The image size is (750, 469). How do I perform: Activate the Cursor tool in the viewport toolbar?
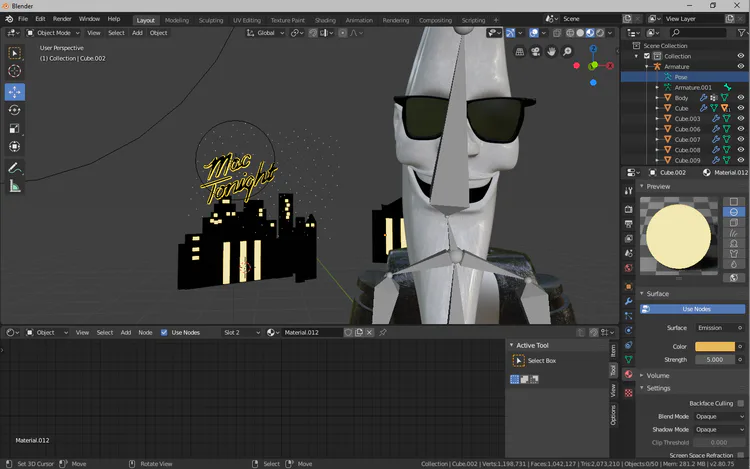[15, 71]
